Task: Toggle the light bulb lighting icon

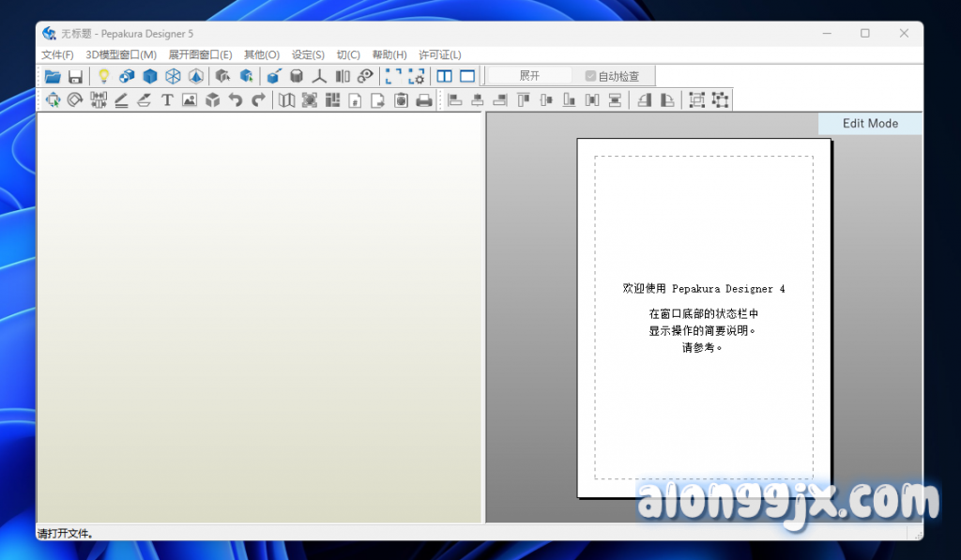Action: click(104, 76)
